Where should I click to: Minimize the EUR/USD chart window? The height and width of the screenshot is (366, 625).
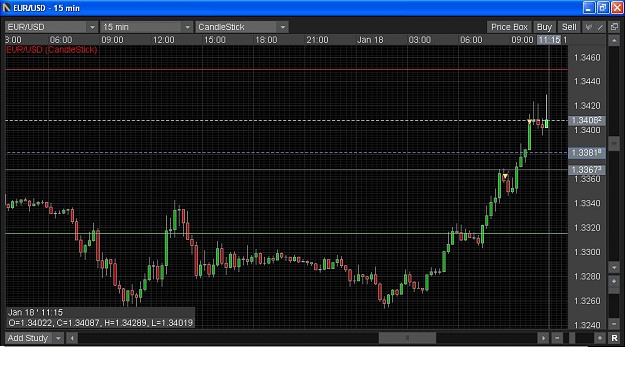pos(589,8)
